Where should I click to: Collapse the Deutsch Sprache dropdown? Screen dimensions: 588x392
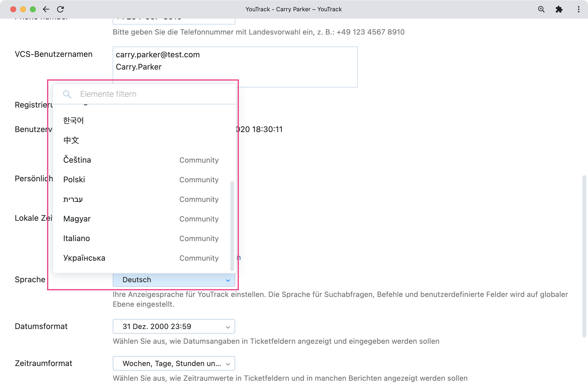[174, 280]
